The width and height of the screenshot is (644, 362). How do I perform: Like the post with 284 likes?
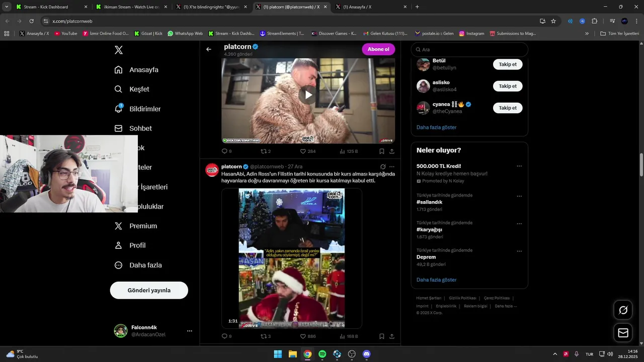pos(307,151)
